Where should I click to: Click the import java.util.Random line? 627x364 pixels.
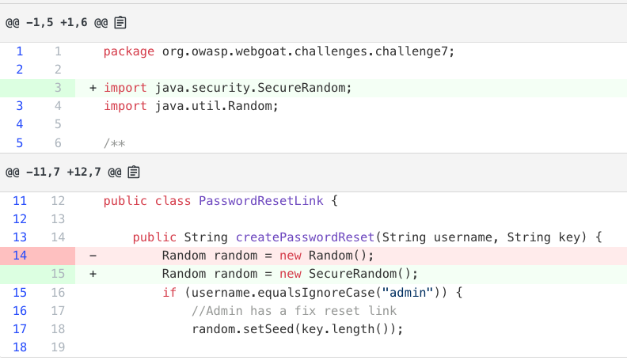(191, 106)
